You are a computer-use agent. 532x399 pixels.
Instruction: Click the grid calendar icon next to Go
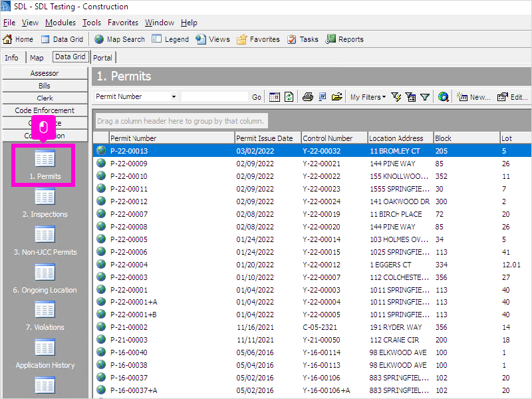pyautogui.click(x=275, y=97)
